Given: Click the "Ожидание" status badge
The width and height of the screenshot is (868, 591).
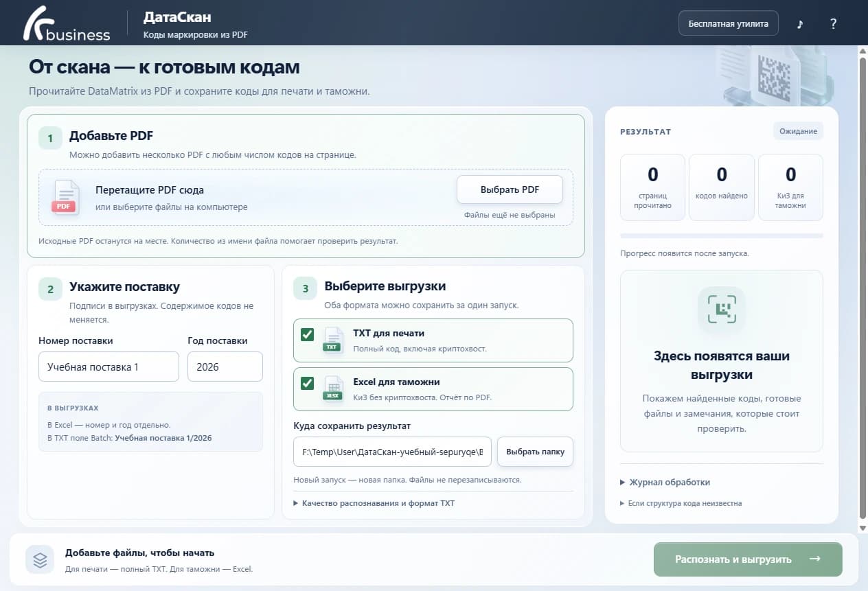Looking at the screenshot, I should click(x=798, y=131).
